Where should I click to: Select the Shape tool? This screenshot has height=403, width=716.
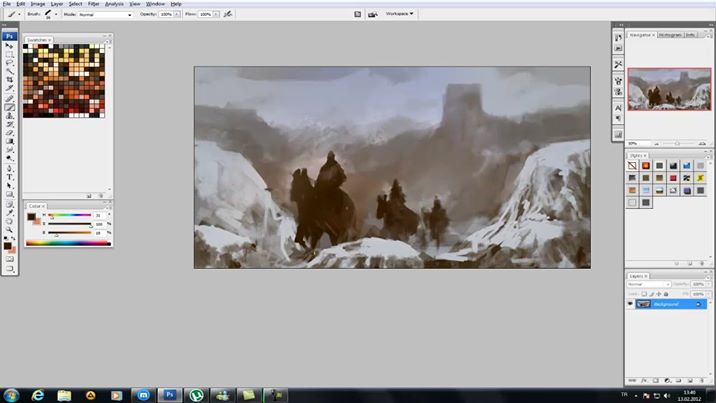[10, 194]
